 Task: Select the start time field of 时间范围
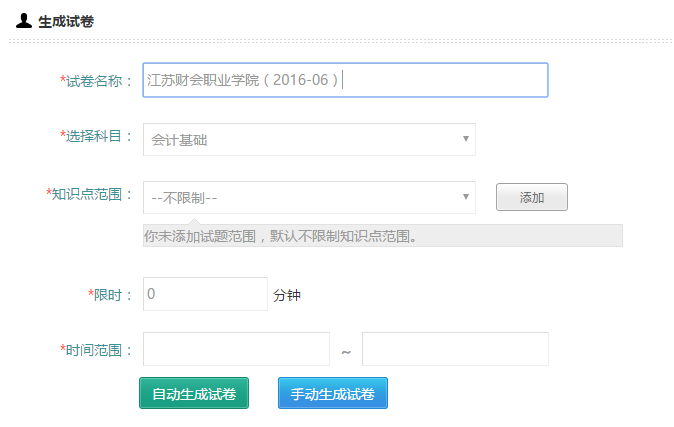[236, 349]
